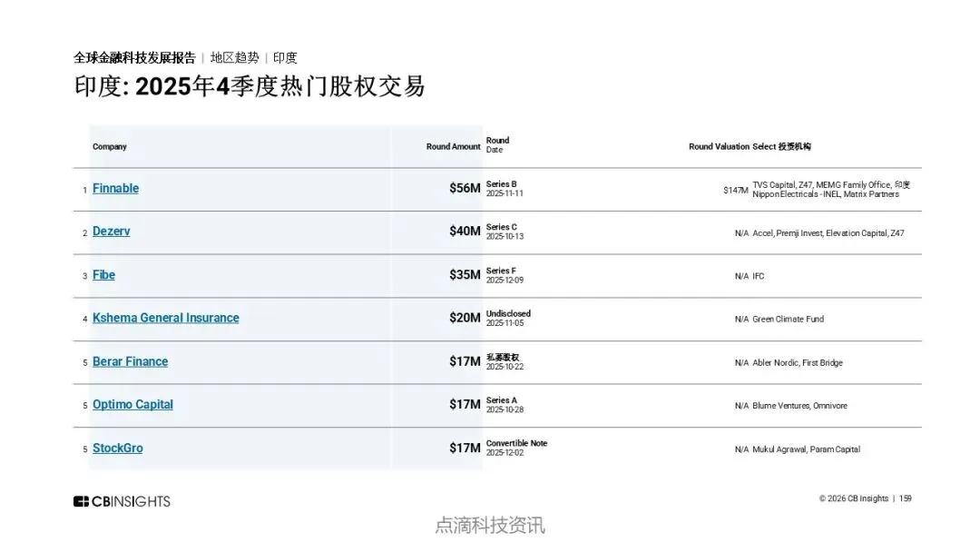This screenshot has height=552, width=980.
Task: Click the StockGro company link
Action: [117, 448]
